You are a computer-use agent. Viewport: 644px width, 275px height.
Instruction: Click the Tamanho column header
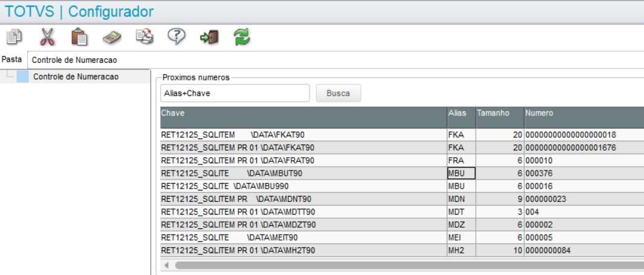point(500,117)
